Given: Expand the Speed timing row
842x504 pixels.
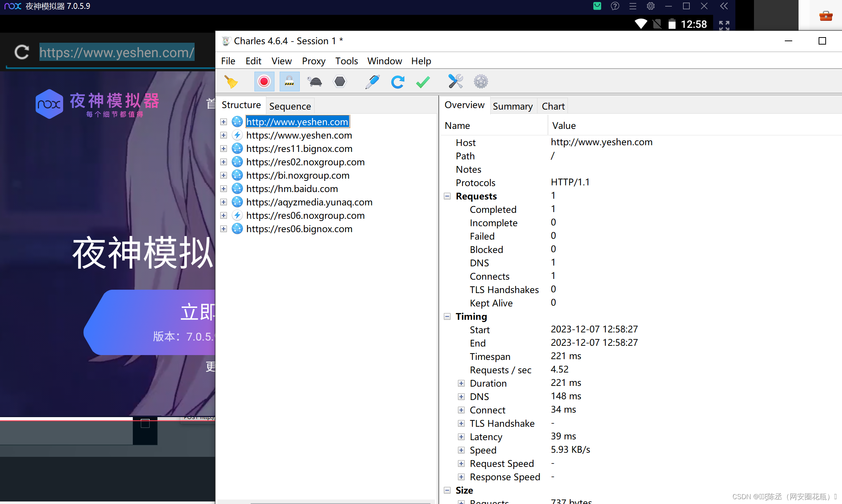Looking at the screenshot, I should click(461, 450).
